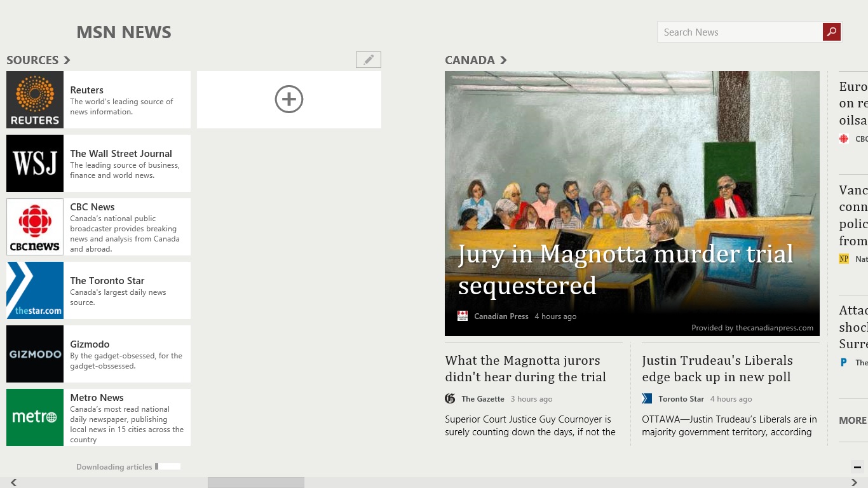Click the plus icon to add a source
Screen dimensions: 868x488
[x=289, y=100]
